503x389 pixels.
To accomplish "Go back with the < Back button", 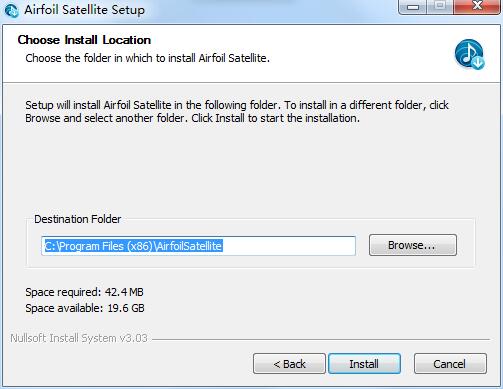I will pos(289,364).
